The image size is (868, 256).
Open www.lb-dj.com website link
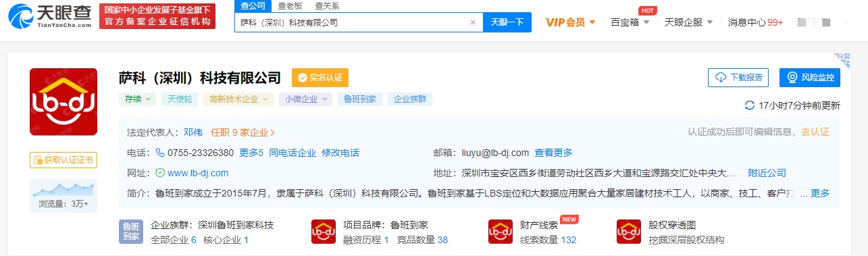click(x=198, y=173)
